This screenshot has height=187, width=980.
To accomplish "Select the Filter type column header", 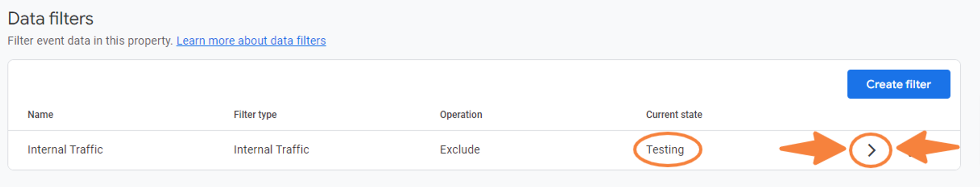I will point(255,114).
